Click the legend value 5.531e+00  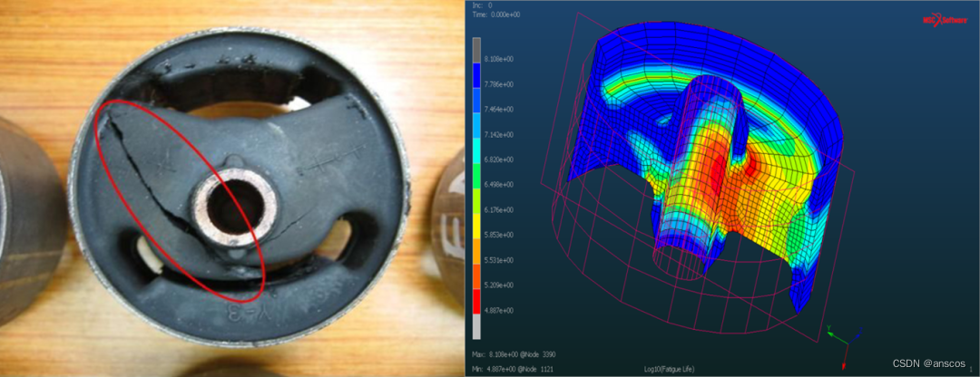[x=500, y=260]
